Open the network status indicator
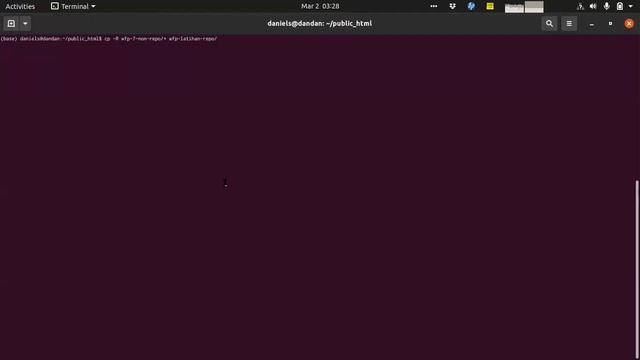This screenshot has height=360, width=640. click(x=580, y=6)
